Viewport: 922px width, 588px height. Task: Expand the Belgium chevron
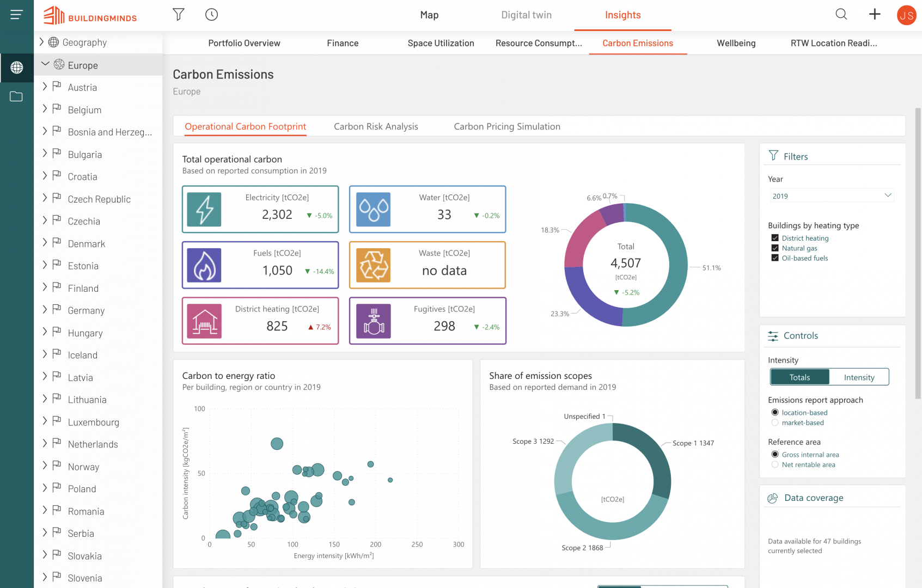[x=45, y=108]
